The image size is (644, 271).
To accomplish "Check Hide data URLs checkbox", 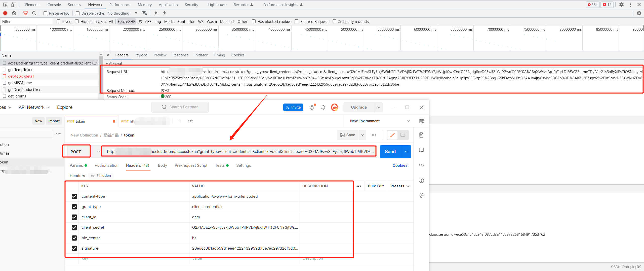I will (77, 21).
